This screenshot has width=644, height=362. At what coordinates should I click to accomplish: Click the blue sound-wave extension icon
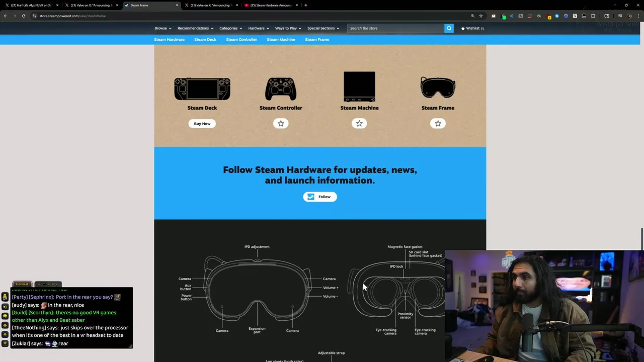512,16
